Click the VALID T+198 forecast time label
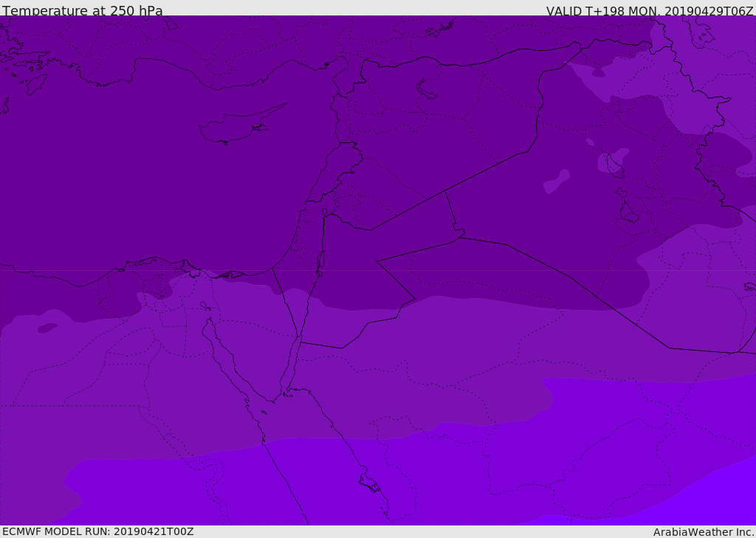756x538 pixels. coord(650,10)
